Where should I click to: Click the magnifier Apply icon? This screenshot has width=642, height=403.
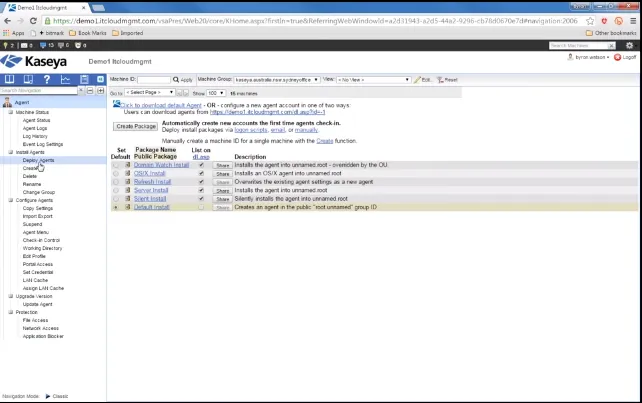[x=176, y=80]
